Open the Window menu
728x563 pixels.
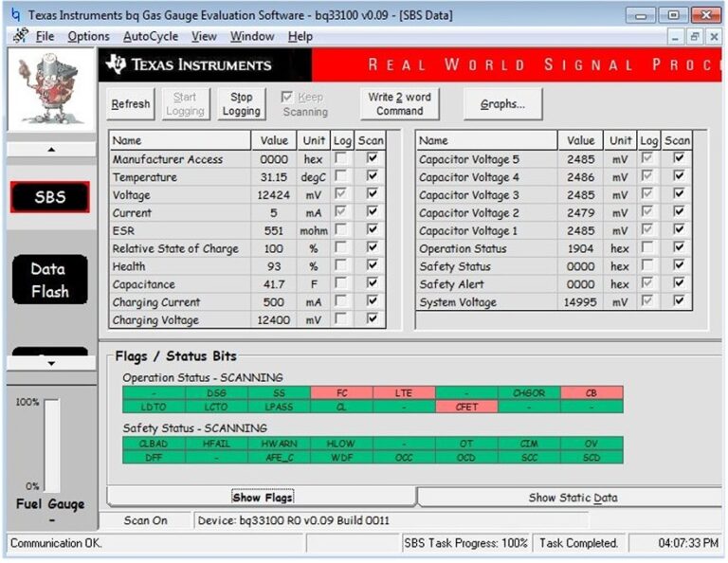(252, 36)
